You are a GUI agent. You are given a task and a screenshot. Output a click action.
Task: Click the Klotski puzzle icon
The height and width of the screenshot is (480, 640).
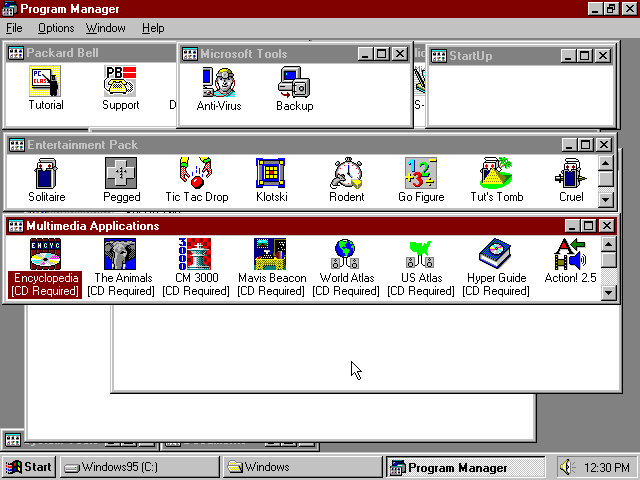coord(271,173)
